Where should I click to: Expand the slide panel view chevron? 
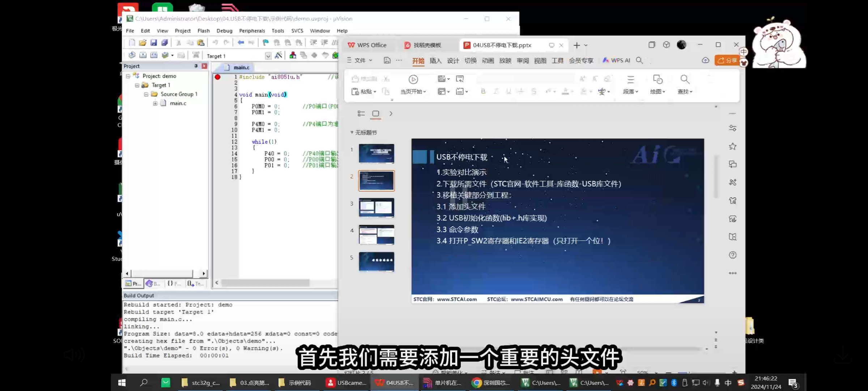click(391, 114)
